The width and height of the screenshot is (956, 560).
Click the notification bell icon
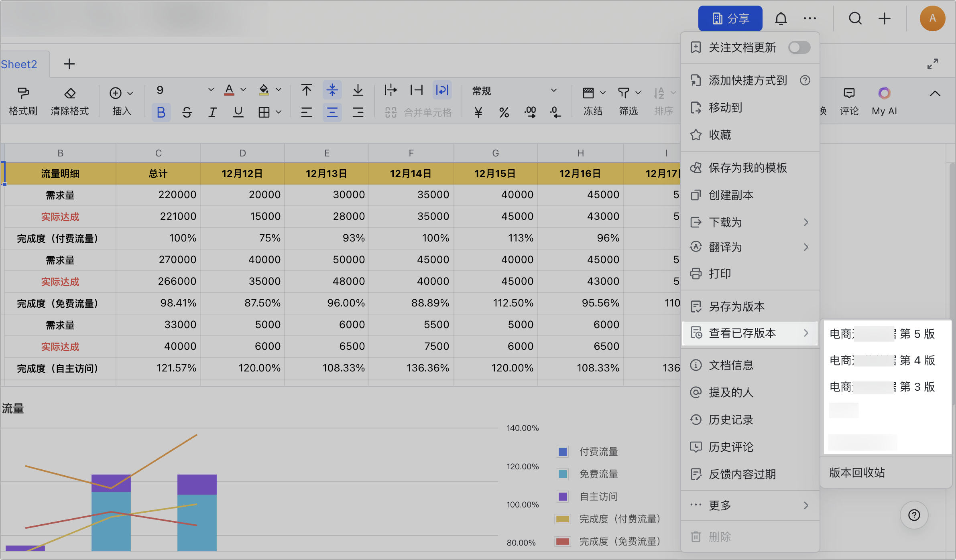pyautogui.click(x=781, y=18)
